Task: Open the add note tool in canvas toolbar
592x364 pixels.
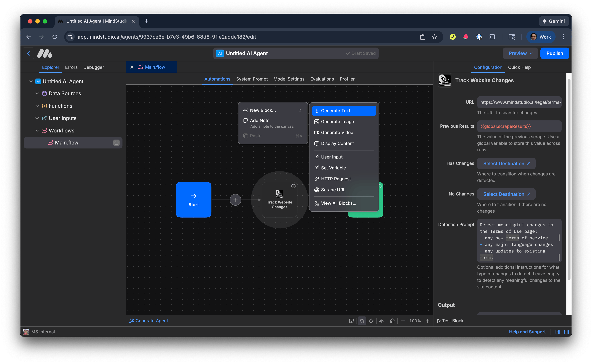Action: pos(351,321)
